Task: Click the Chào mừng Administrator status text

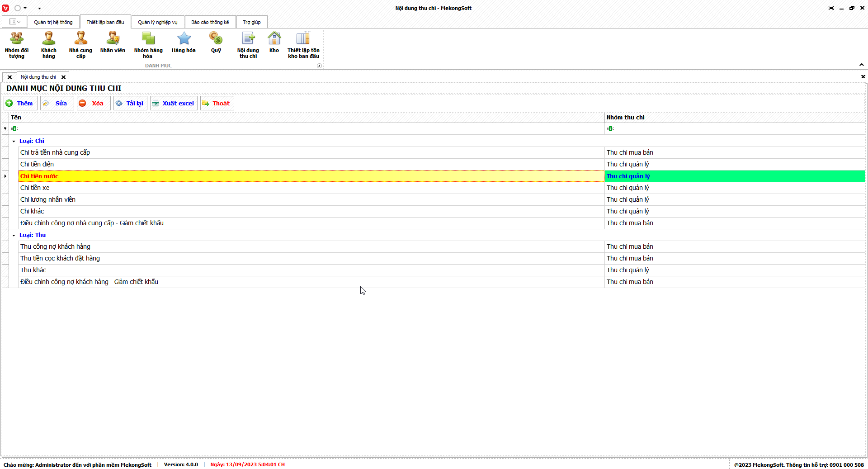Action: point(77,464)
